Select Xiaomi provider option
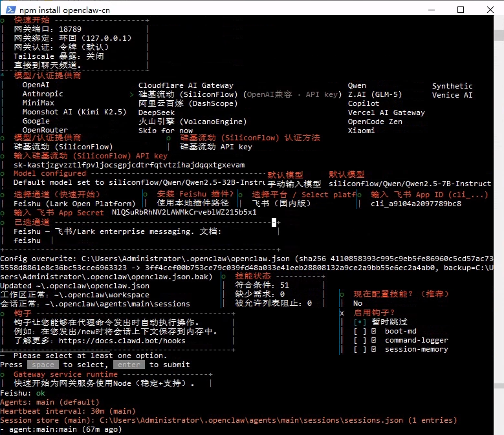The height and width of the screenshot is (435, 504). coord(361,131)
